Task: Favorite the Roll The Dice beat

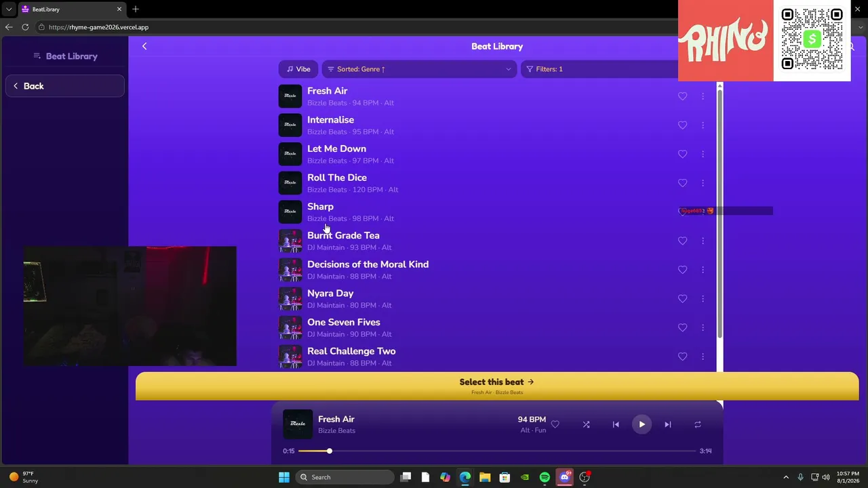Action: (682, 183)
